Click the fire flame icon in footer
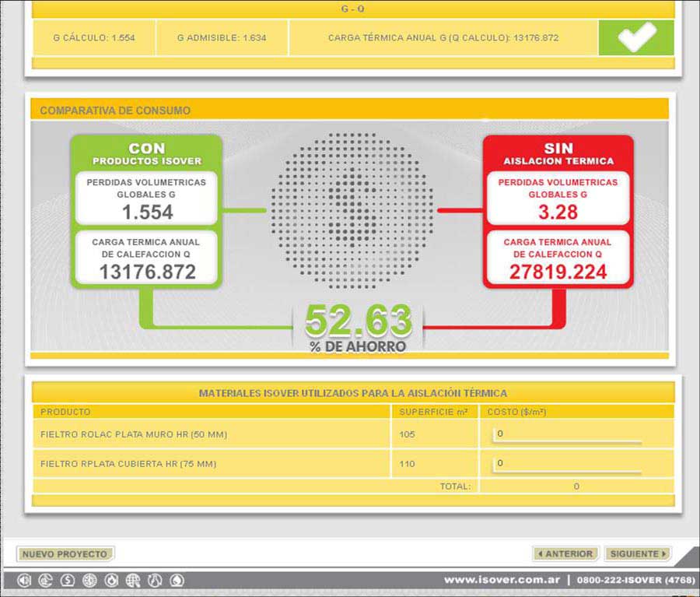The width and height of the screenshot is (700, 597). tap(111, 580)
